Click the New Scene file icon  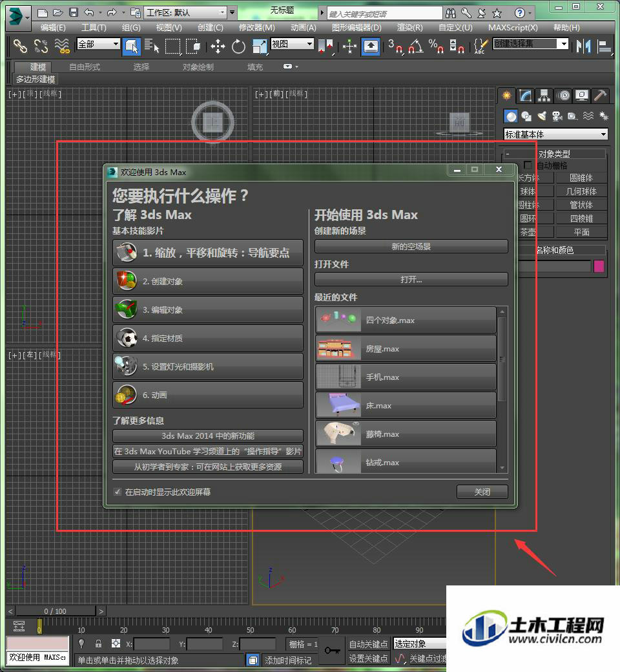point(43,13)
